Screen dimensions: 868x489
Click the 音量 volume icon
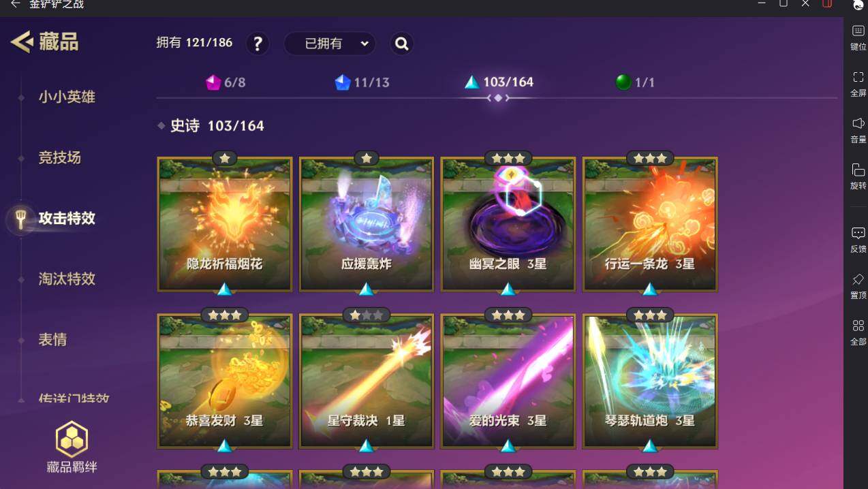[x=858, y=123]
